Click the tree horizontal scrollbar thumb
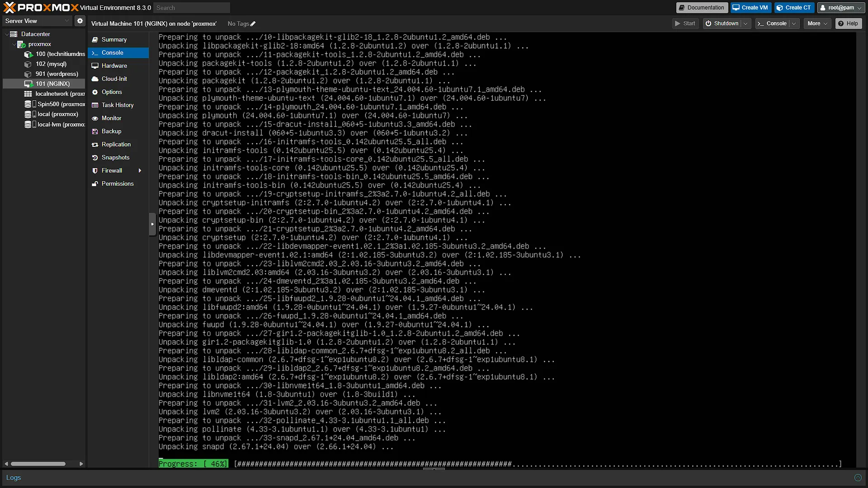 (x=38, y=464)
